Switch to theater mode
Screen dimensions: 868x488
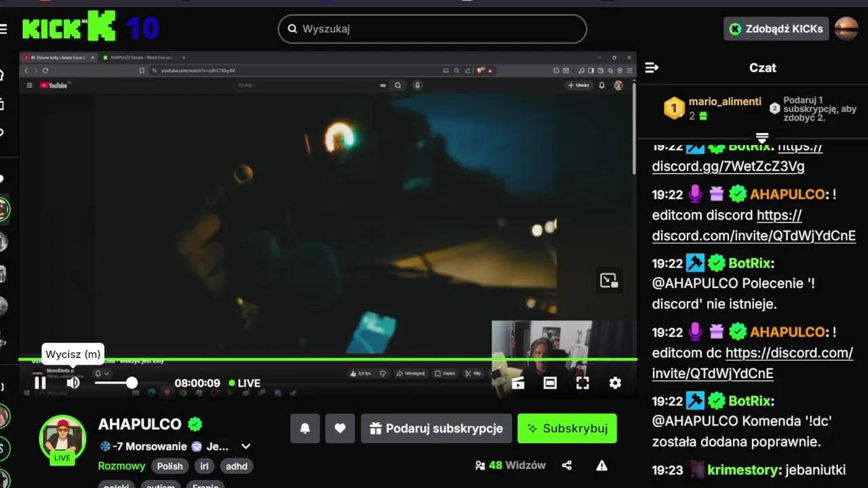(550, 383)
